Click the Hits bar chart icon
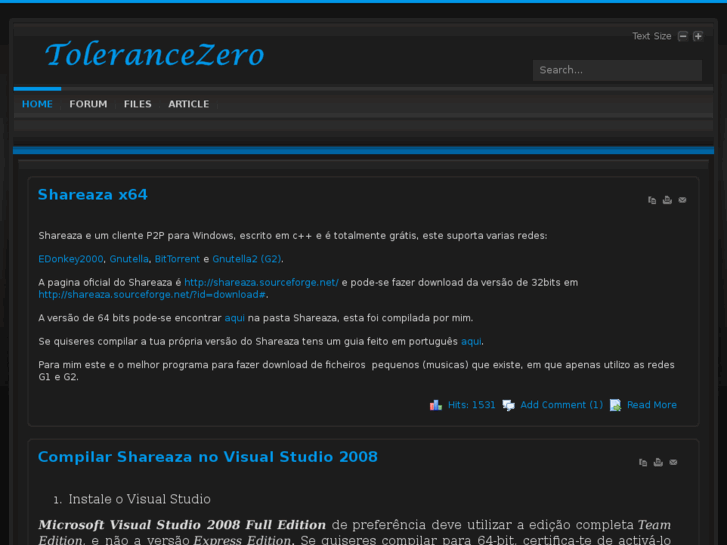This screenshot has height=545, width=727. coord(435,405)
